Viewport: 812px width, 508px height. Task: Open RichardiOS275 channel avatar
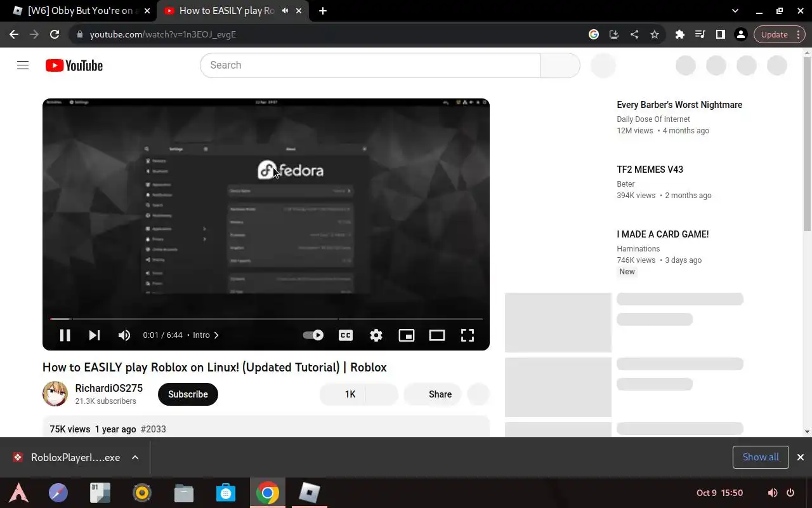coord(55,394)
